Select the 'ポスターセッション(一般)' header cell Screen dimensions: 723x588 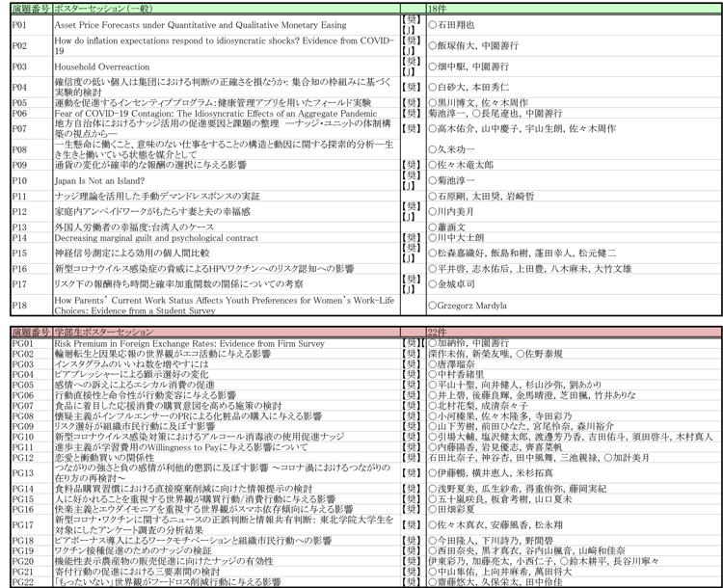227,9
